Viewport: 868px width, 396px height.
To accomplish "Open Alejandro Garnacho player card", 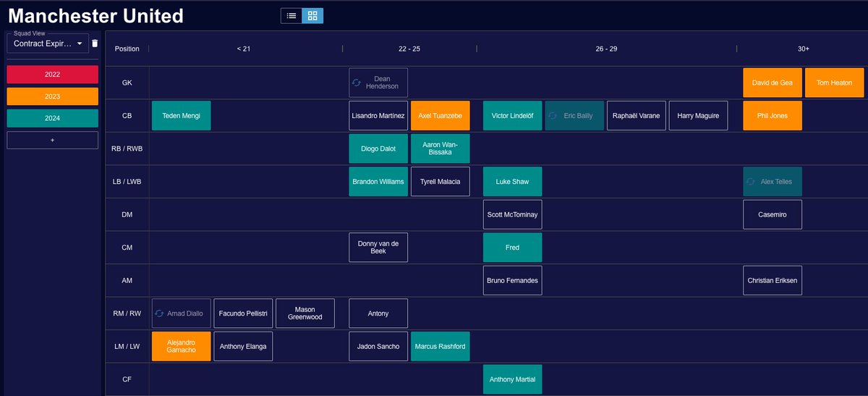I will click(181, 346).
